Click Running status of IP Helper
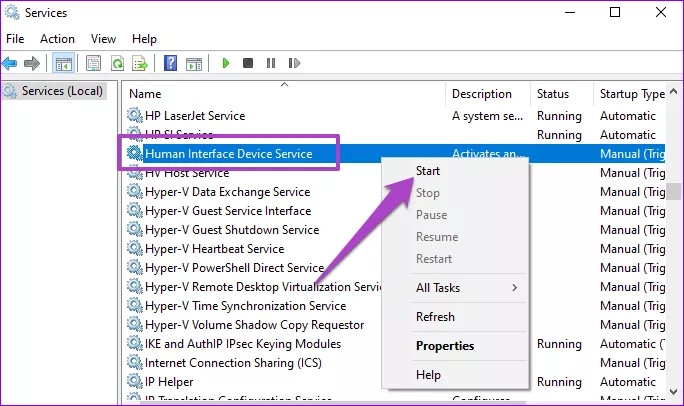Image resolution: width=684 pixels, height=406 pixels. [559, 382]
